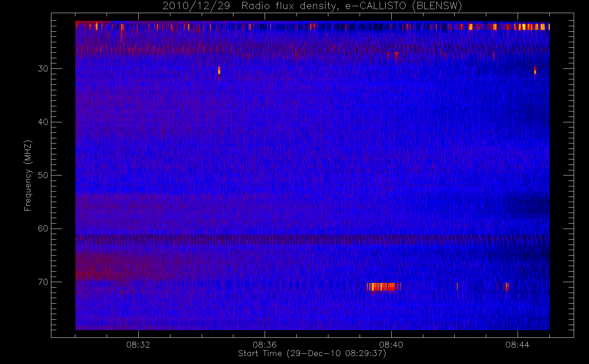Click the small bright spot at 30 MHz near 08:34
The height and width of the screenshot is (364, 589).
tap(219, 70)
